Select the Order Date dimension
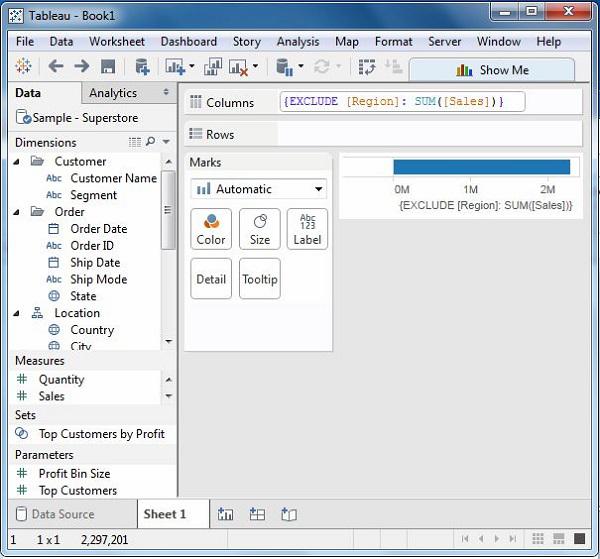 pyautogui.click(x=99, y=229)
